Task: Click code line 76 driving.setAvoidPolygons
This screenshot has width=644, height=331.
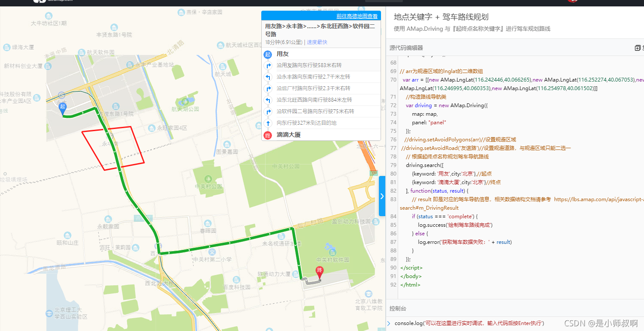Action: tap(460, 139)
